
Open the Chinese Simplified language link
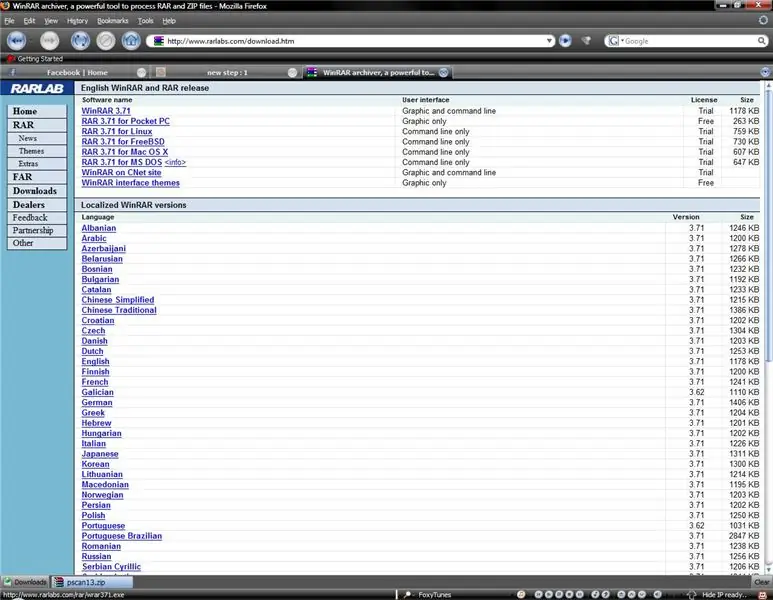118,300
